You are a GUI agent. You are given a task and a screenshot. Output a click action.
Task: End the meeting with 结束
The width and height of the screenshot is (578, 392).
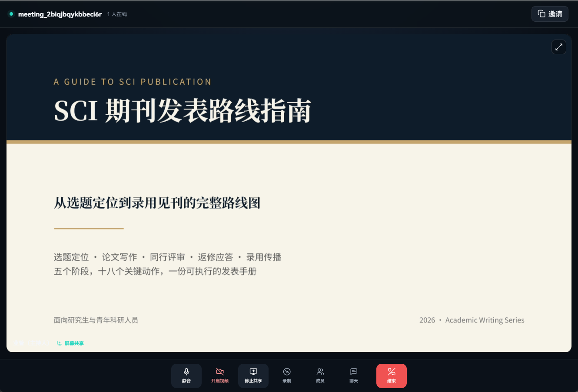(x=392, y=376)
